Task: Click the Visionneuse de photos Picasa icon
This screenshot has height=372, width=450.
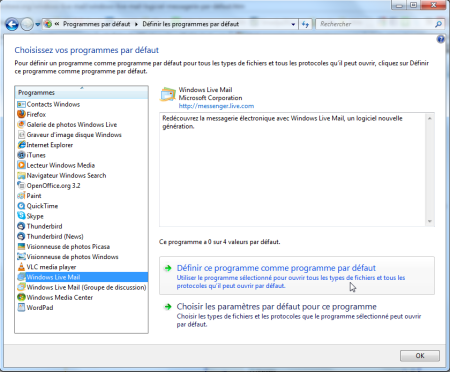Action: click(x=21, y=247)
